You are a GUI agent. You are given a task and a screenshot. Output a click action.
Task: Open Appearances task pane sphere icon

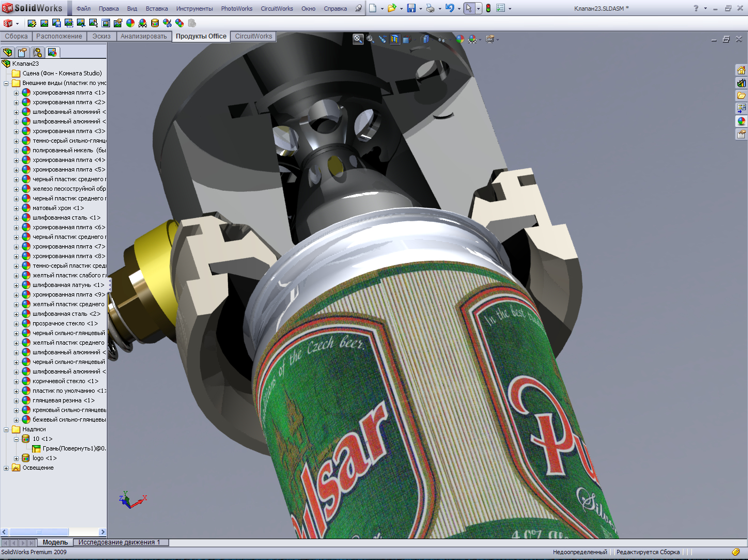741,121
